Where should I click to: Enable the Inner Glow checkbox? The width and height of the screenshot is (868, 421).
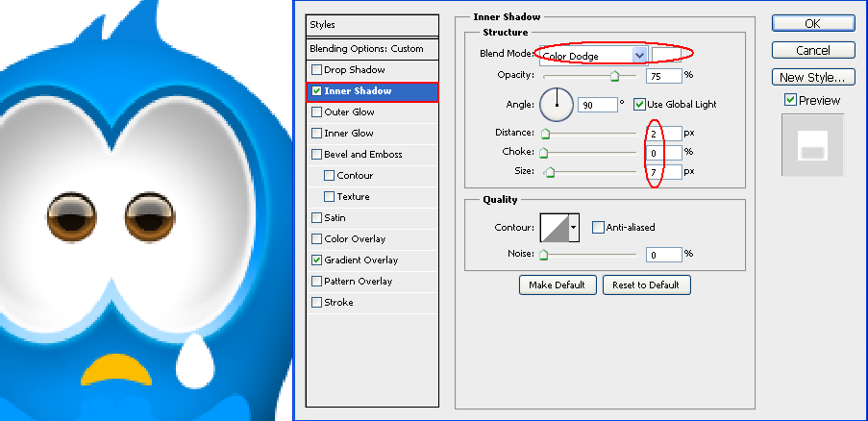coord(316,134)
